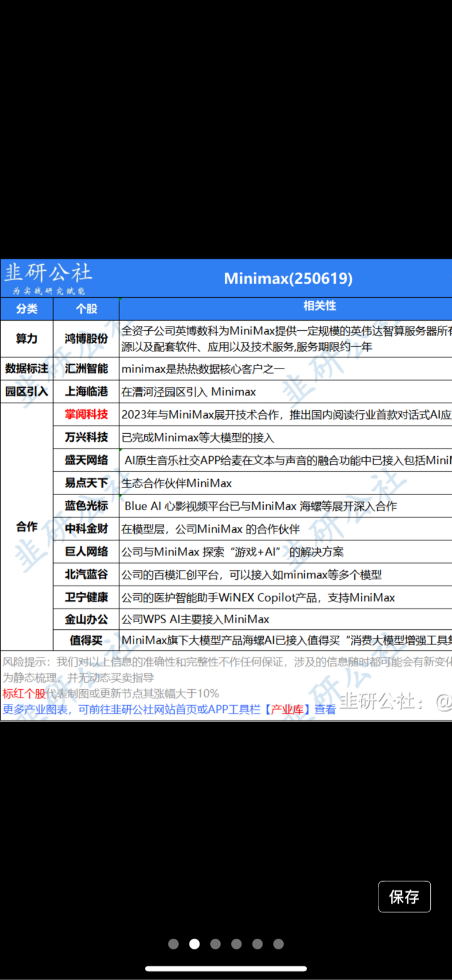This screenshot has width=452, height=980.
Task: Tap the 保存 save button
Action: 404,896
